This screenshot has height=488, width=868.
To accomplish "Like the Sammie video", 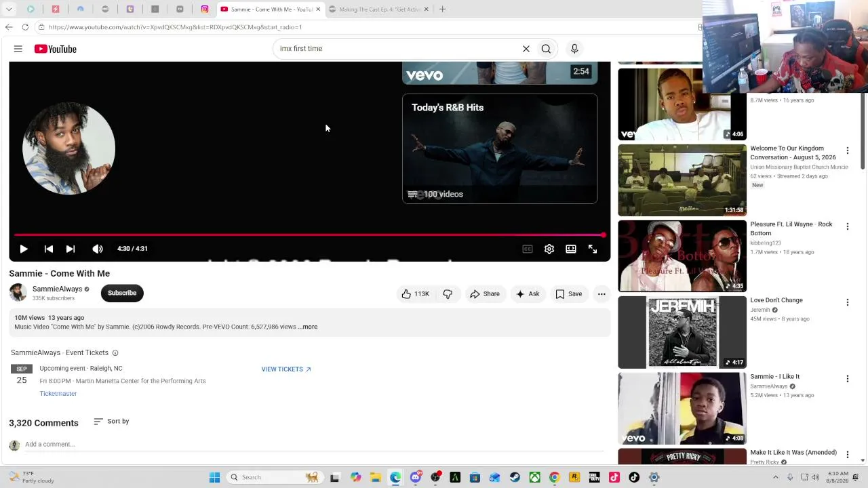I will [415, 294].
